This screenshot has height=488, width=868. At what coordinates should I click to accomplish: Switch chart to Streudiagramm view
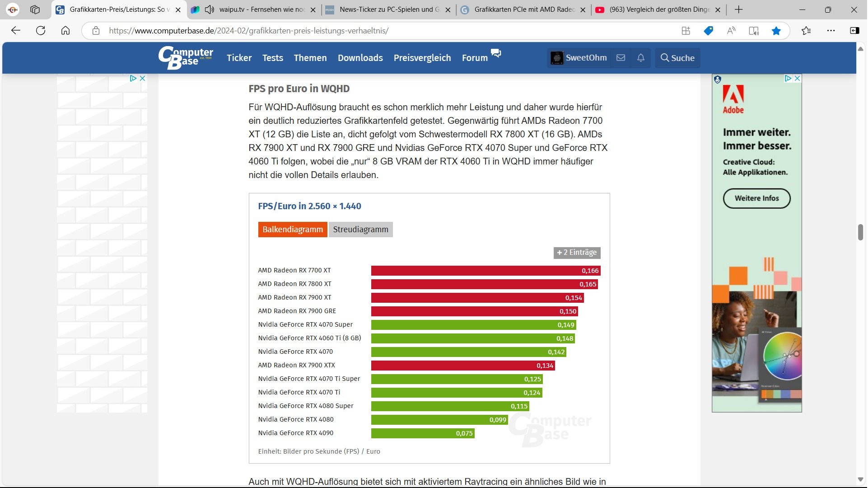pos(360,230)
